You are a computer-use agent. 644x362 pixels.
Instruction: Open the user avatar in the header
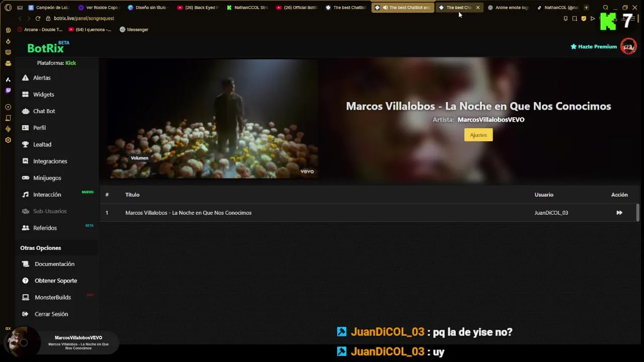(x=628, y=46)
